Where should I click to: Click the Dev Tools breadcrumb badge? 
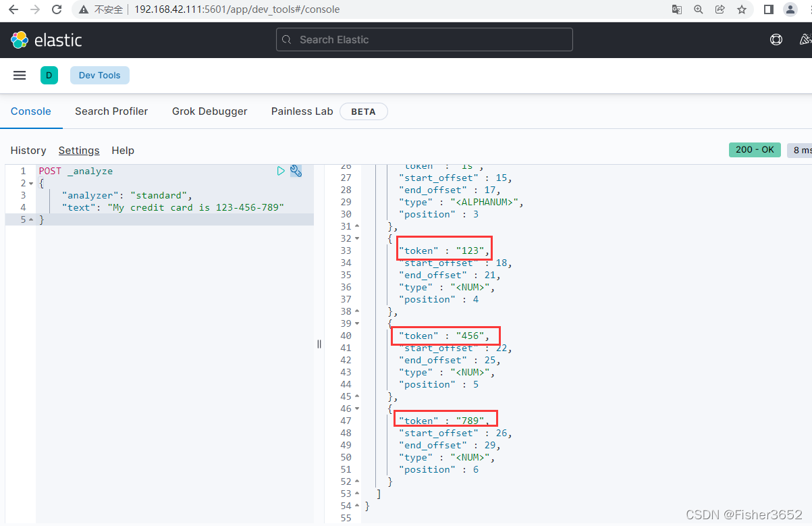[99, 75]
